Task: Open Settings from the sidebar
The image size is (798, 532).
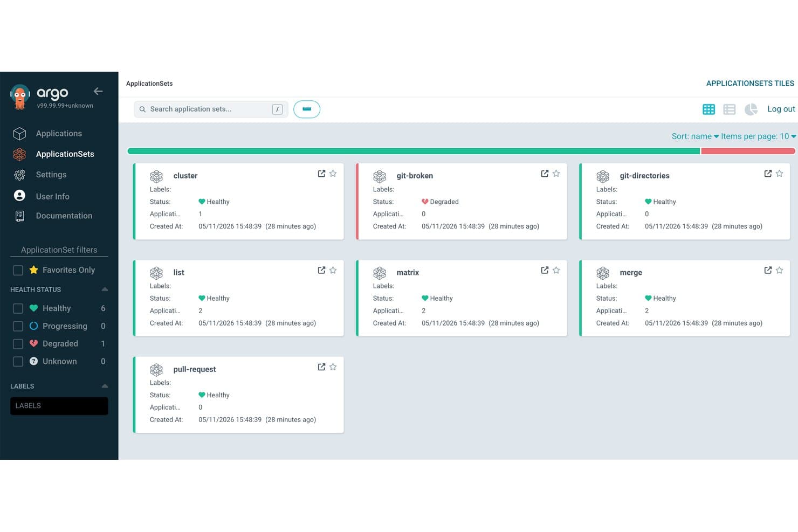Action: point(51,175)
